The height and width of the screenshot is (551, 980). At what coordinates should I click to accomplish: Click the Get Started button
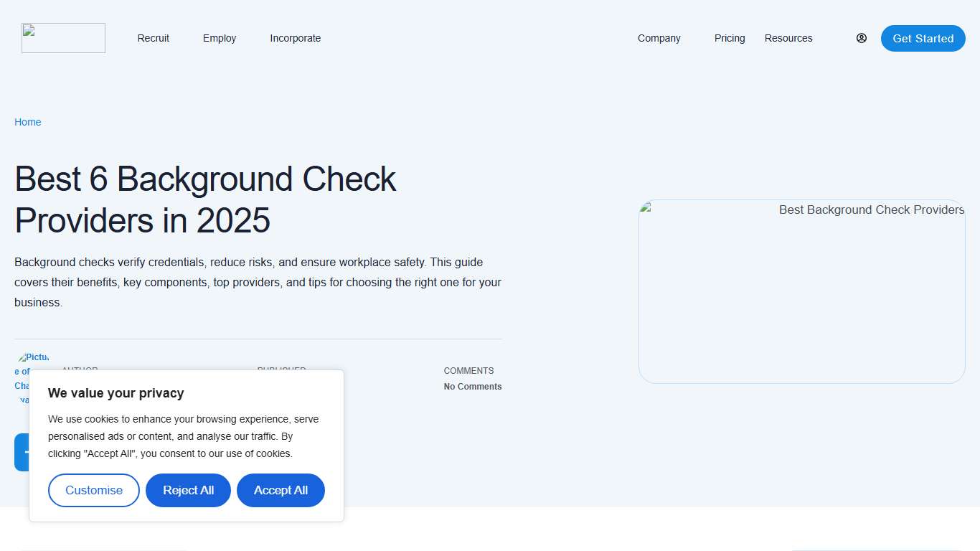pyautogui.click(x=923, y=38)
